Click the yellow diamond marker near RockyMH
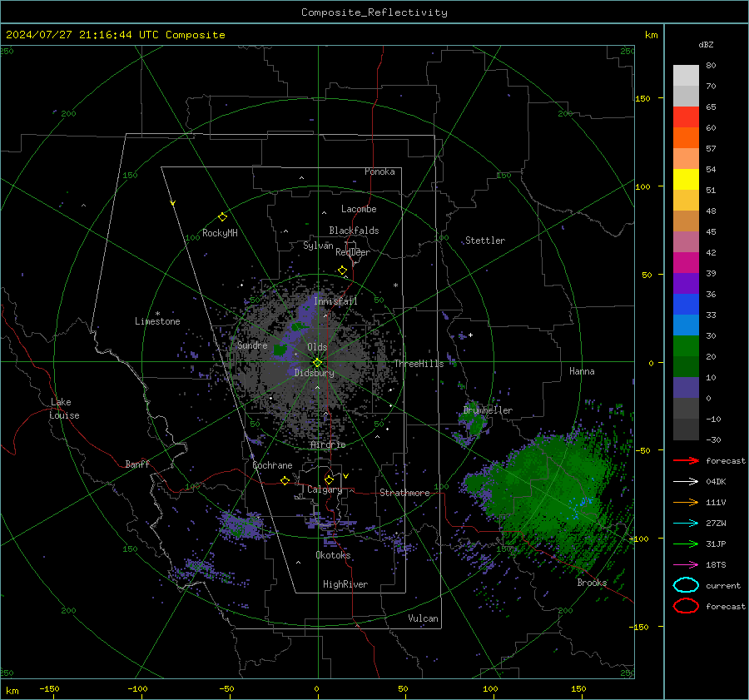Viewport: 749px width, 700px height. click(222, 217)
